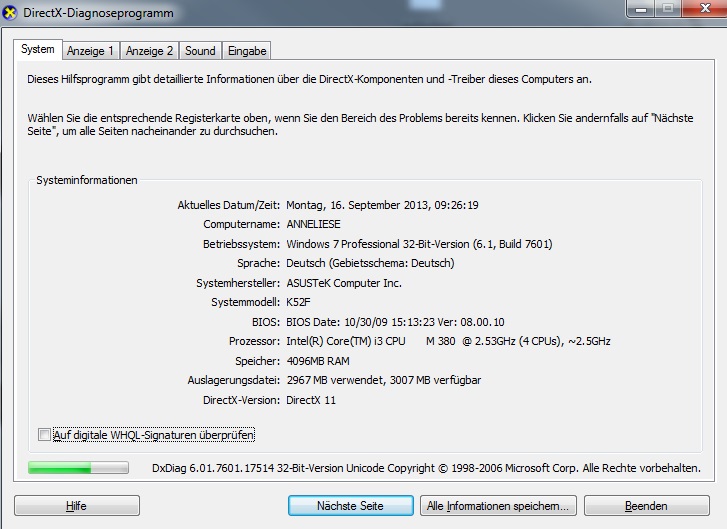Image resolution: width=727 pixels, height=529 pixels.
Task: Click the ASUSTeK Computer Inc. value
Action: [x=344, y=283]
